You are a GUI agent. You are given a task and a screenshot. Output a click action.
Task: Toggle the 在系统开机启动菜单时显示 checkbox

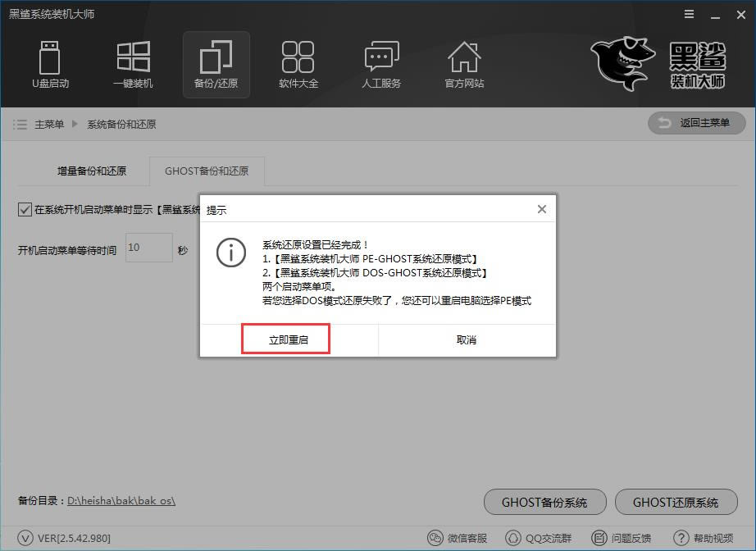point(25,209)
